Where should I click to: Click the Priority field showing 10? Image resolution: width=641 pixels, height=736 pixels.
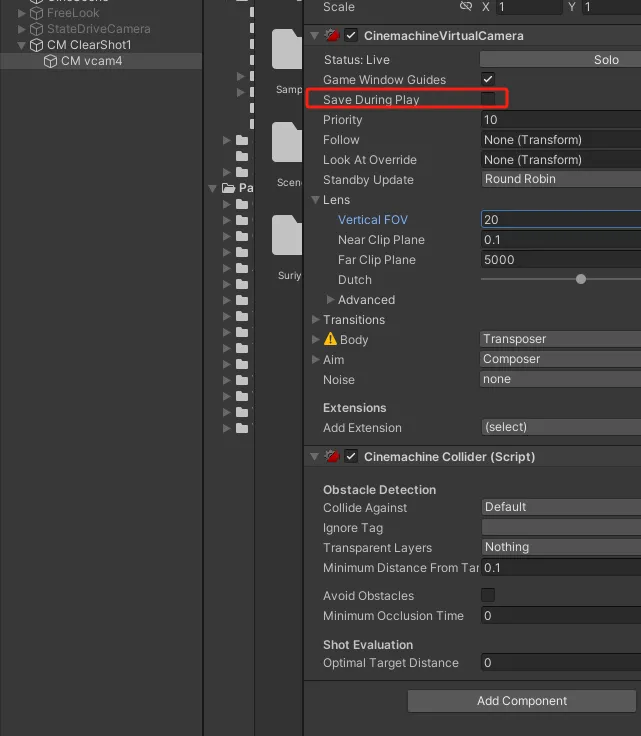[561, 120]
